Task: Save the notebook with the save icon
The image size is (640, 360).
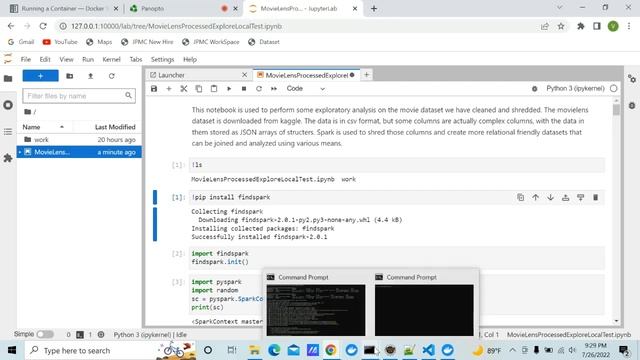Action: click(x=154, y=89)
